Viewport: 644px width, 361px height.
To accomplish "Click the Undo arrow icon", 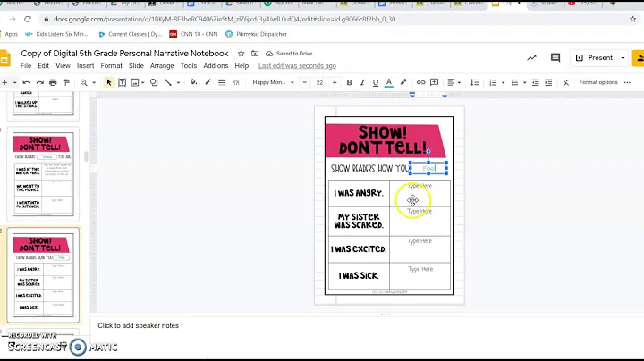I will point(27,82).
